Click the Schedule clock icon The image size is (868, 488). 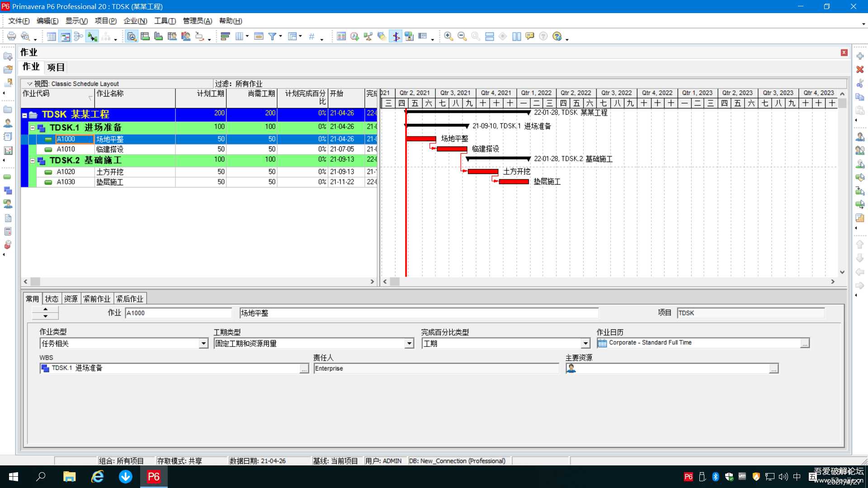pyautogui.click(x=355, y=37)
